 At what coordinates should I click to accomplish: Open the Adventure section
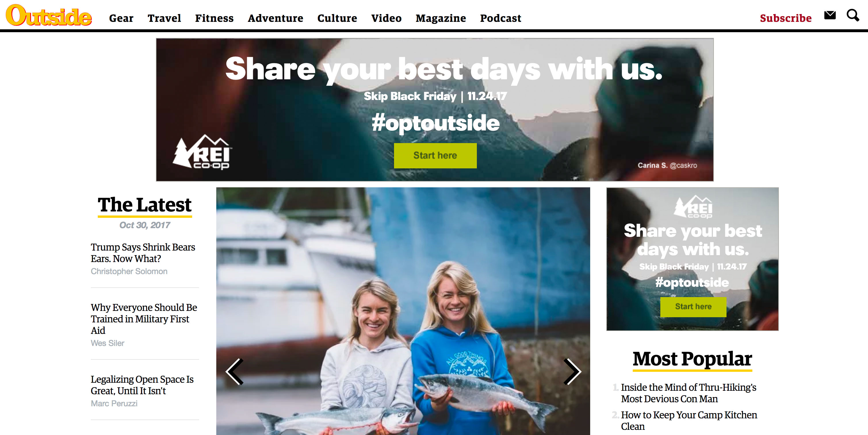pos(276,18)
